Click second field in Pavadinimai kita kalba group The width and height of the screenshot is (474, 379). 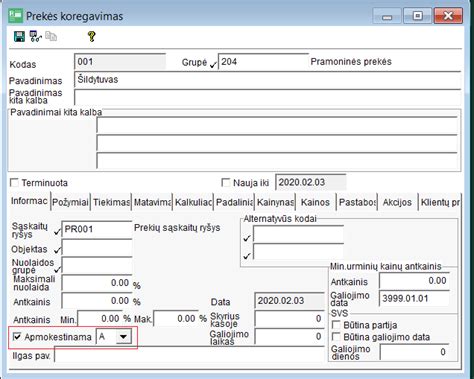pos(277,143)
